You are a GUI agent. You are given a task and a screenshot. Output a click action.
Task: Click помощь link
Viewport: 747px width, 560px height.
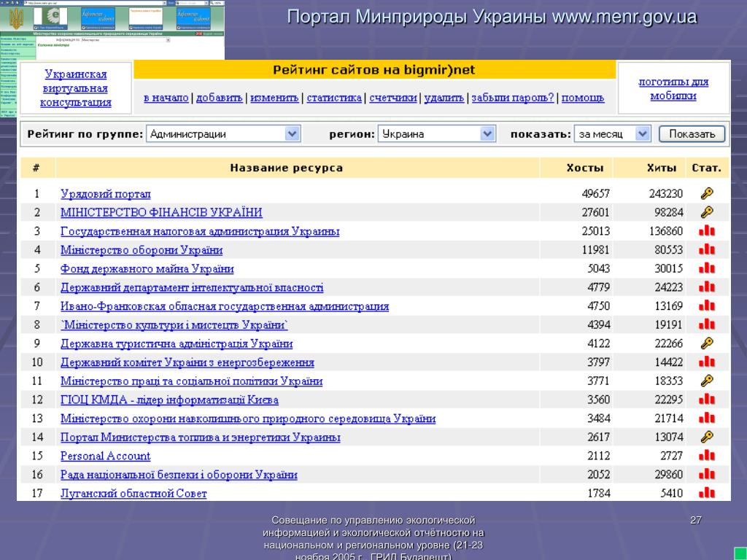point(583,98)
